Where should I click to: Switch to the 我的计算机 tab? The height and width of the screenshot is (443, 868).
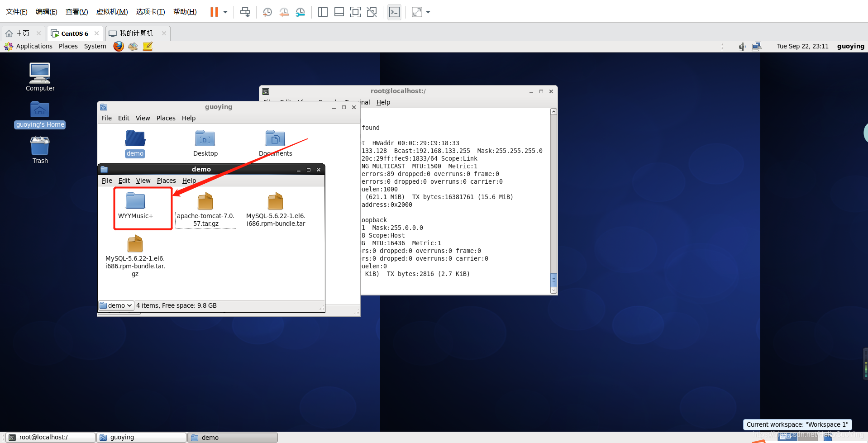137,33
